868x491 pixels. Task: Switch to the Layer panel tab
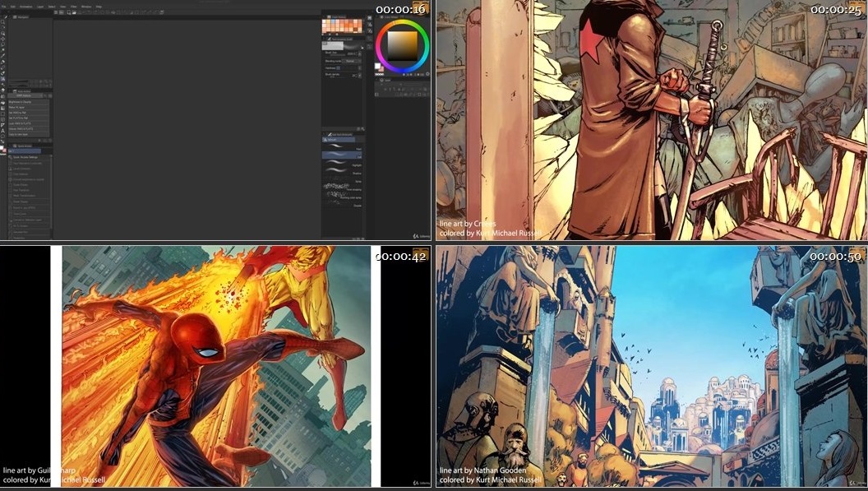(x=386, y=81)
